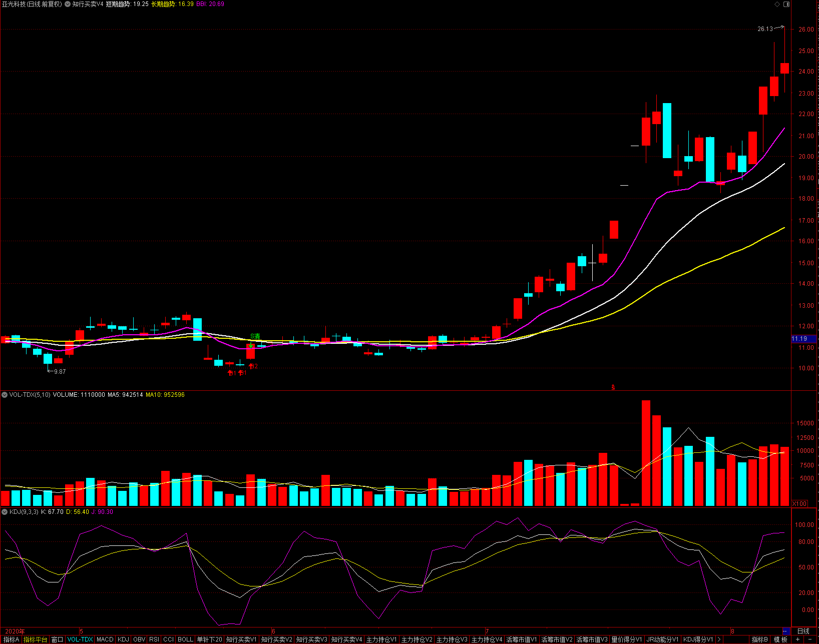
Task: Switch to the MACD indicator tab
Action: tap(105, 639)
